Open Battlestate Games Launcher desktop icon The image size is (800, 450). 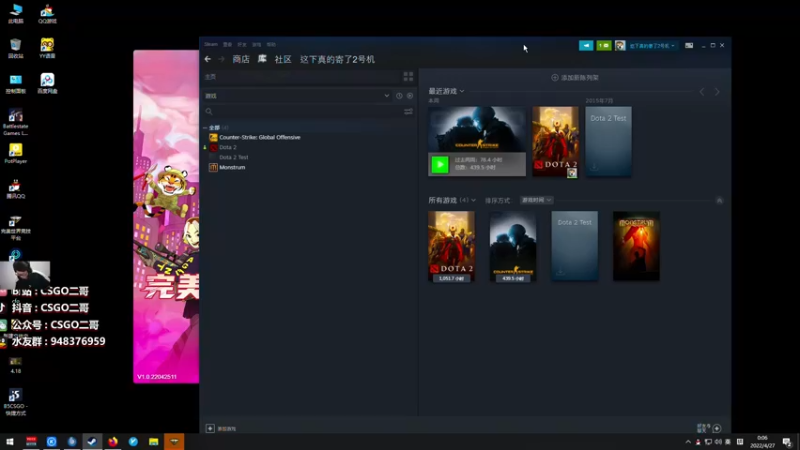pyautogui.click(x=15, y=121)
